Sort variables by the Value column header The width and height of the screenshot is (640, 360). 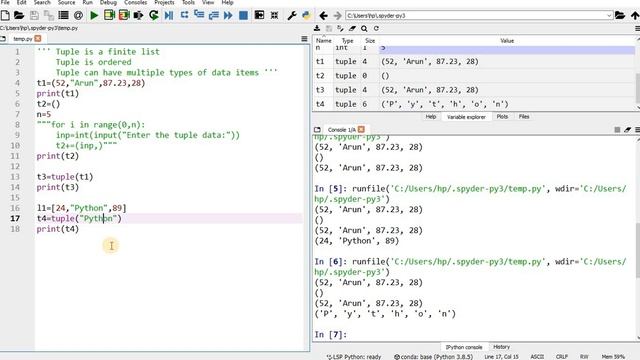point(507,41)
